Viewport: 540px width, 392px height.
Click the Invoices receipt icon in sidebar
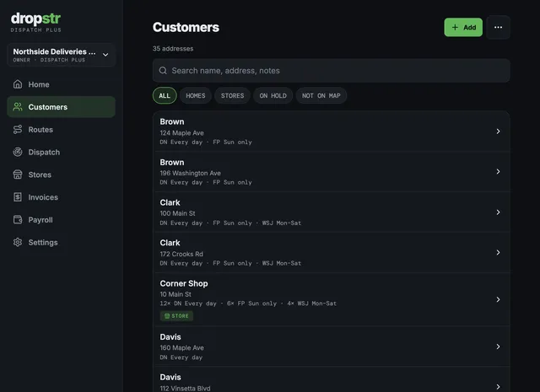tap(18, 197)
